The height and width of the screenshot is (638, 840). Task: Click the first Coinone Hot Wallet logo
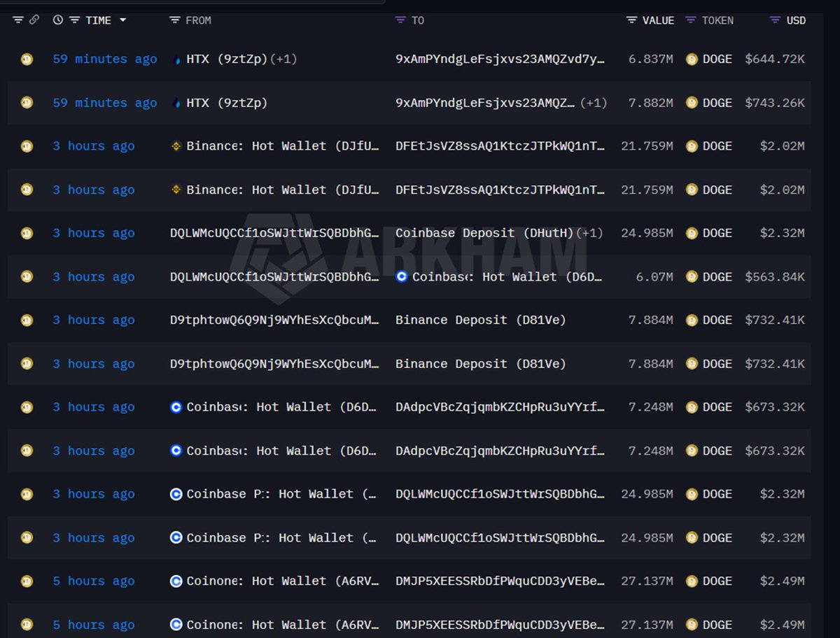click(176, 581)
